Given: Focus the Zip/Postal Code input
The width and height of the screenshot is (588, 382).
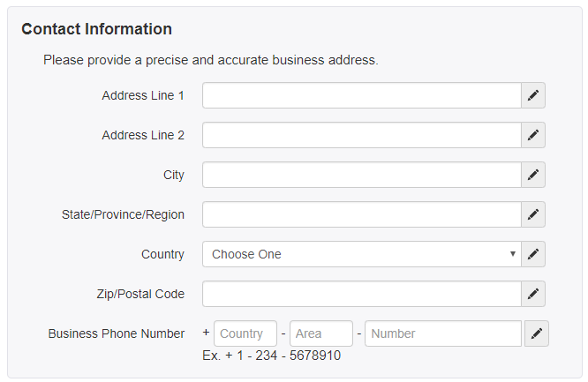Looking at the screenshot, I should pos(362,295).
